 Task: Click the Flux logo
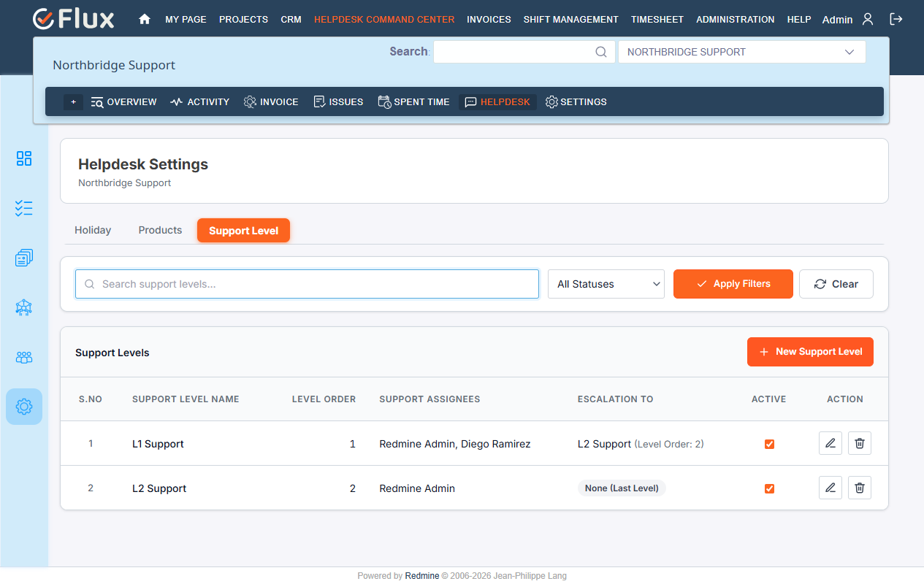(74, 19)
